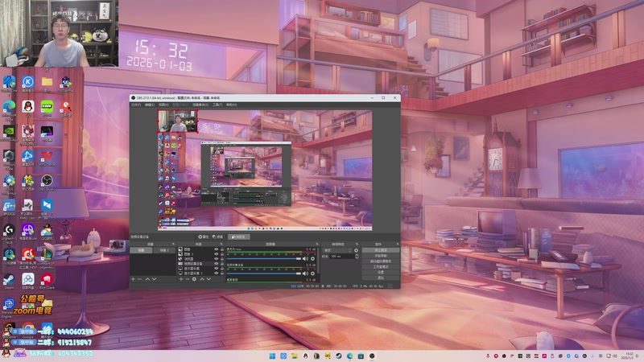Viewport: 644px width, 362px height.
Task: Click the 视频采集设备 volume slider in the mixer
Action: (264, 274)
